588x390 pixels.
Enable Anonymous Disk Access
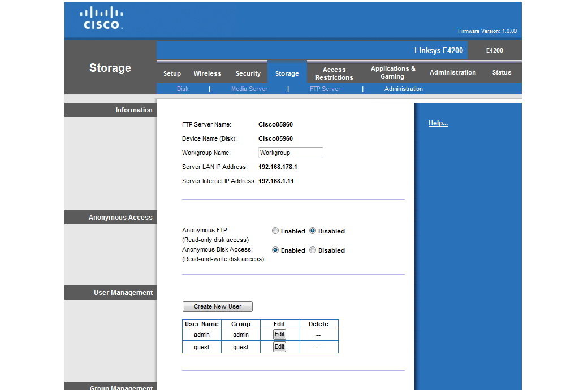click(275, 250)
